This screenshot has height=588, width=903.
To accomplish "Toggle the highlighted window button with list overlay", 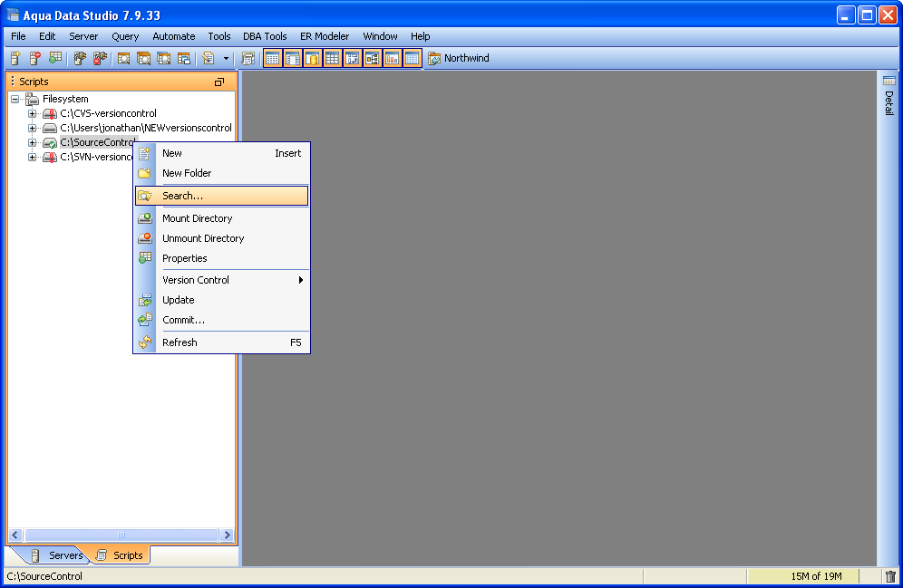I will click(x=293, y=58).
